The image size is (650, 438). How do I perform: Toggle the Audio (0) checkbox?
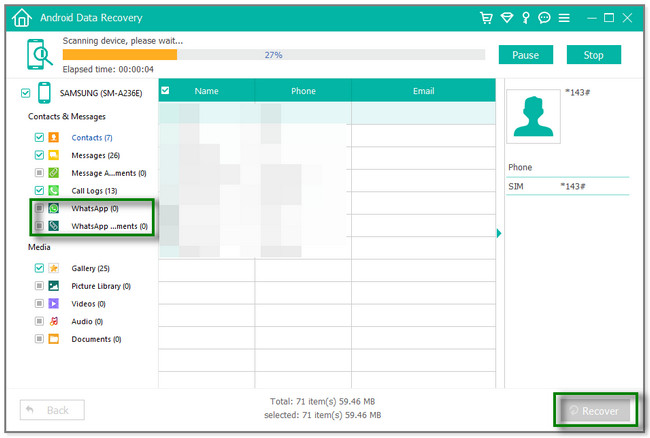pyautogui.click(x=39, y=321)
